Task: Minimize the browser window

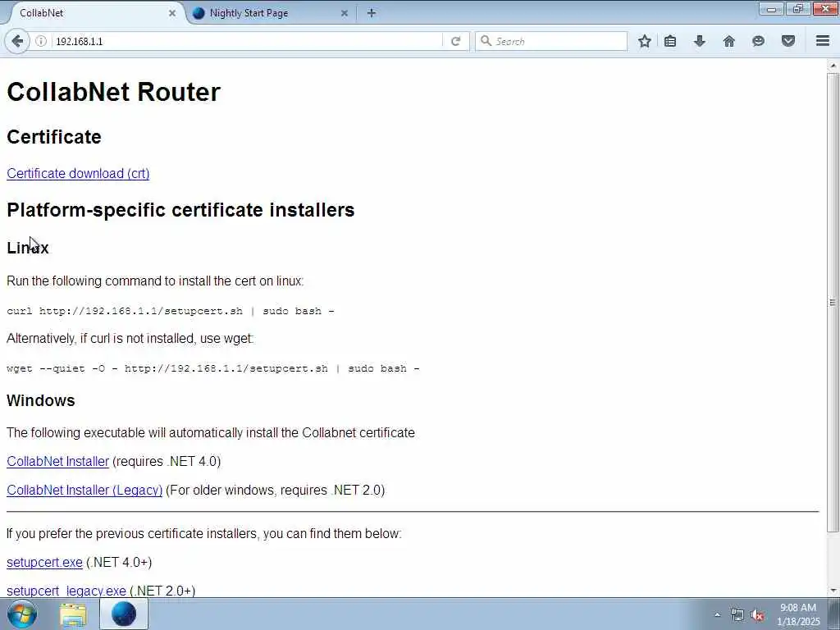Action: click(771, 9)
